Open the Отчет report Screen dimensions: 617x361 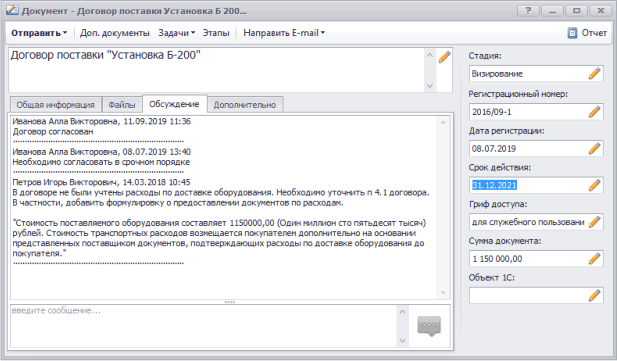[587, 33]
